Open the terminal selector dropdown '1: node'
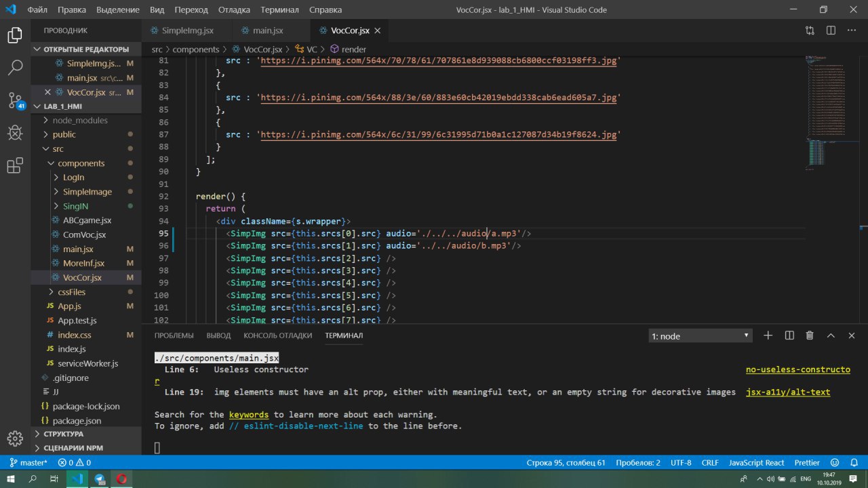The height and width of the screenshot is (488, 868). click(x=701, y=336)
